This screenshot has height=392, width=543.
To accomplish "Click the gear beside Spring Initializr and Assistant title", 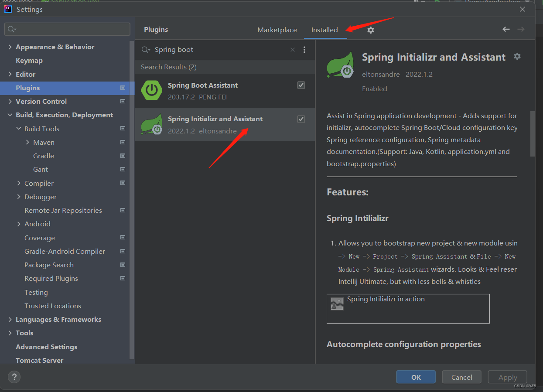I will click(x=517, y=56).
